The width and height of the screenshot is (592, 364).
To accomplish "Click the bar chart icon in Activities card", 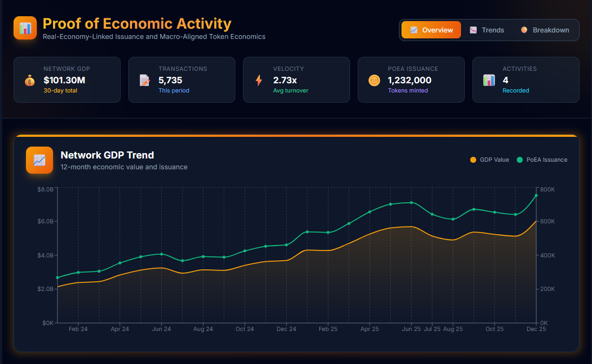I will (x=489, y=81).
